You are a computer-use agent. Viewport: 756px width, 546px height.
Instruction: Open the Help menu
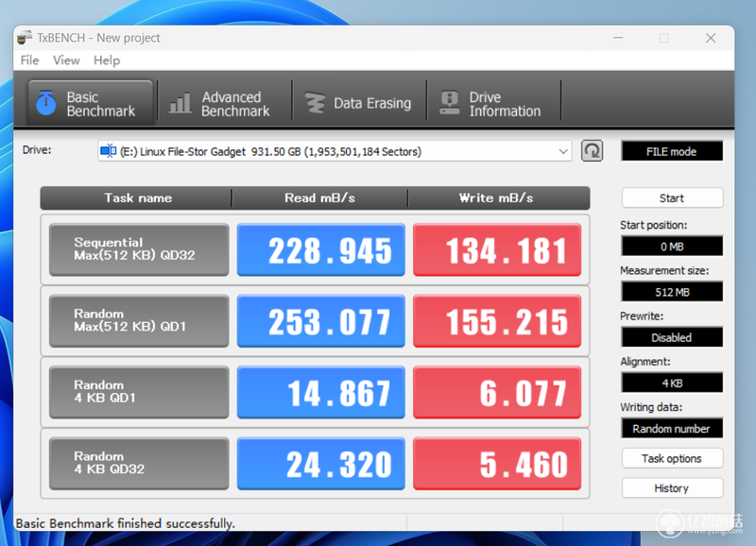(x=107, y=60)
